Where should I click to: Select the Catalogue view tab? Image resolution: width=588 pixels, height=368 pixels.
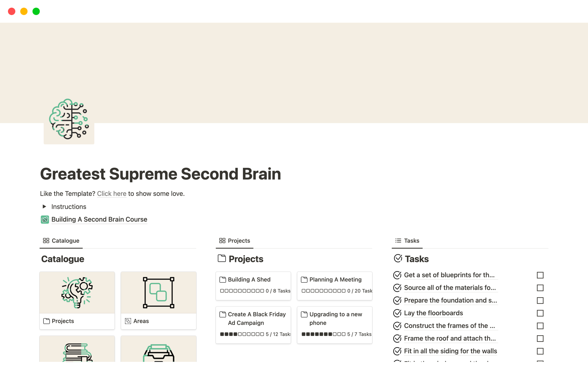(61, 241)
